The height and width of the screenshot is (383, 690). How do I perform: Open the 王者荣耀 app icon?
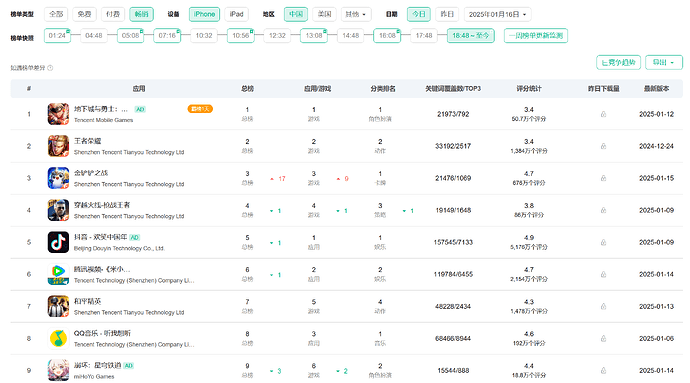(58, 146)
